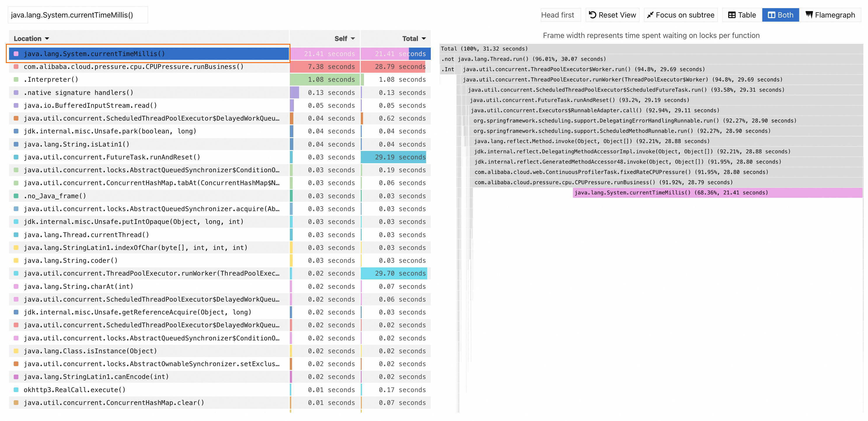Image resolution: width=868 pixels, height=421 pixels.
Task: Click the Focus on subtree icon
Action: tap(650, 15)
